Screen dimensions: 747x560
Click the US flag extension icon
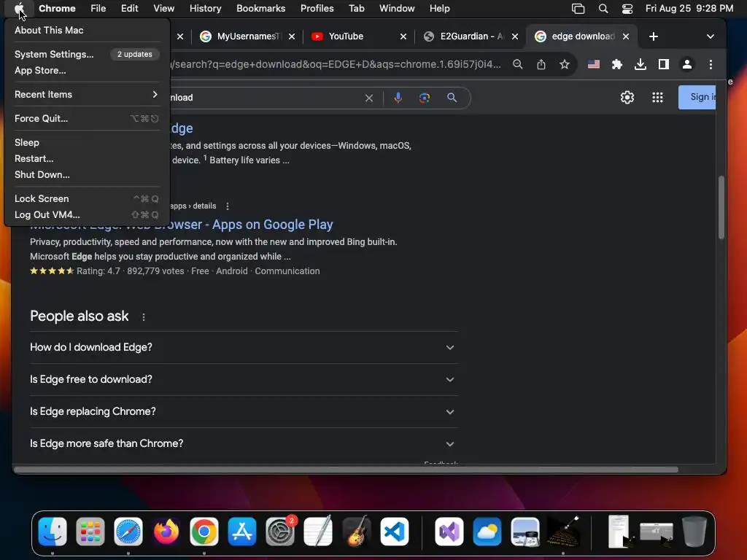tap(594, 64)
